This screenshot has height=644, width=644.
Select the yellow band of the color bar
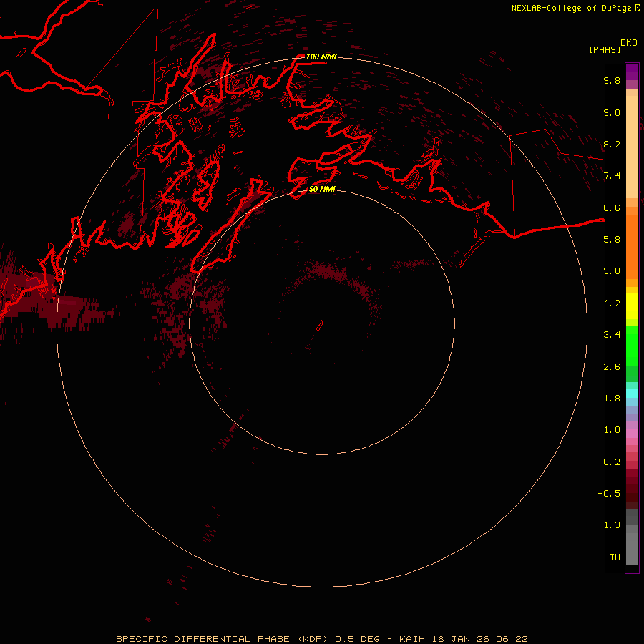click(x=632, y=306)
